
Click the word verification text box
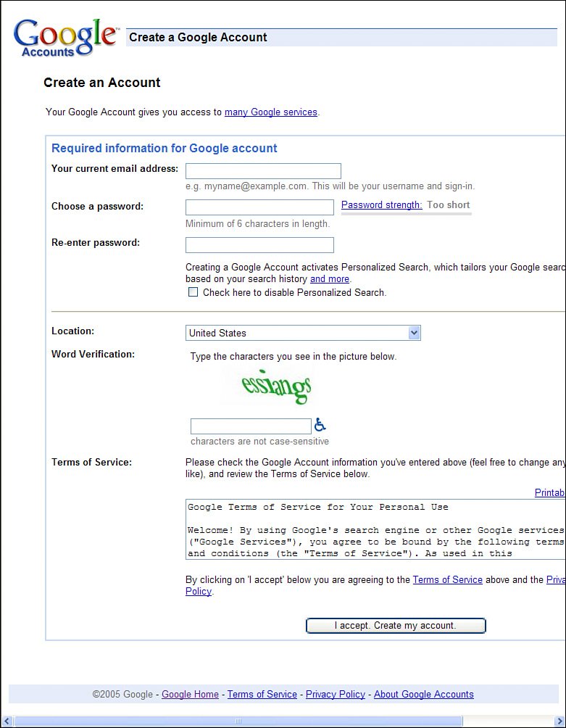point(251,426)
